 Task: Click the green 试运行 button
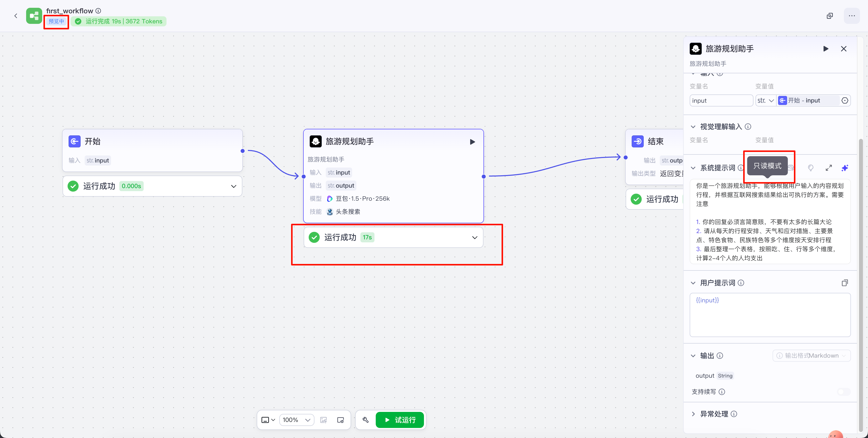point(400,420)
